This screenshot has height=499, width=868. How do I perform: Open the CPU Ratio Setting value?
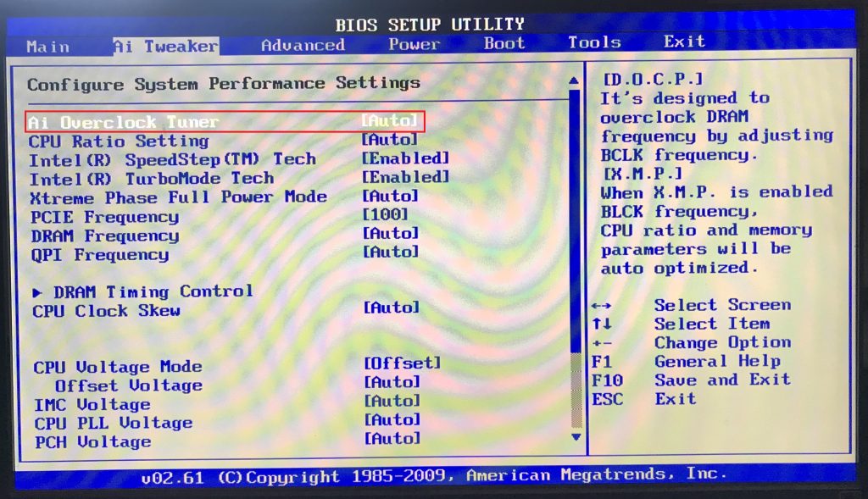[390, 140]
